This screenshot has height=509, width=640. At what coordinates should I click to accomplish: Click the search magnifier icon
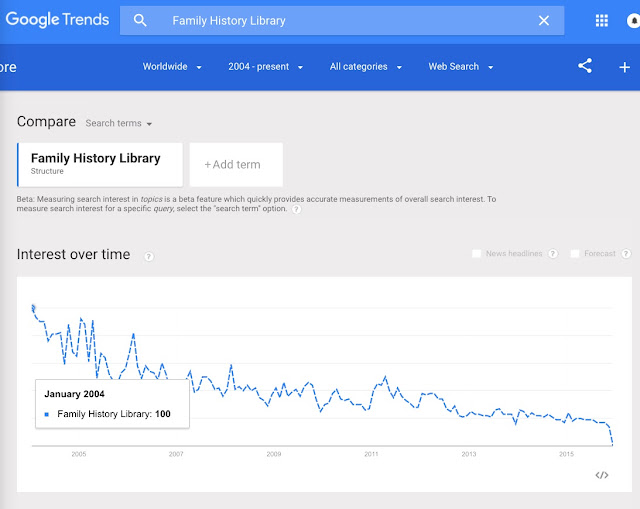(140, 20)
